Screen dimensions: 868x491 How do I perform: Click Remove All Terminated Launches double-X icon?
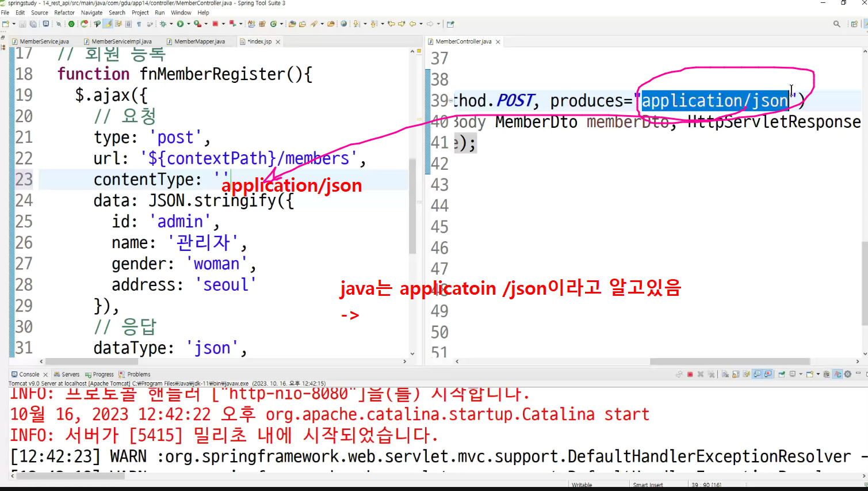coord(712,374)
